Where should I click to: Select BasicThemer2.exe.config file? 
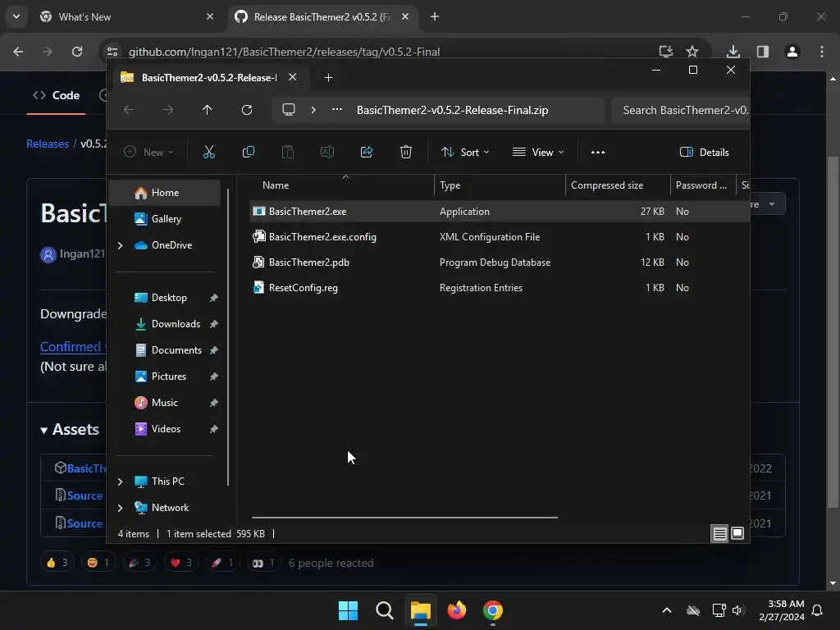coord(500,237)
